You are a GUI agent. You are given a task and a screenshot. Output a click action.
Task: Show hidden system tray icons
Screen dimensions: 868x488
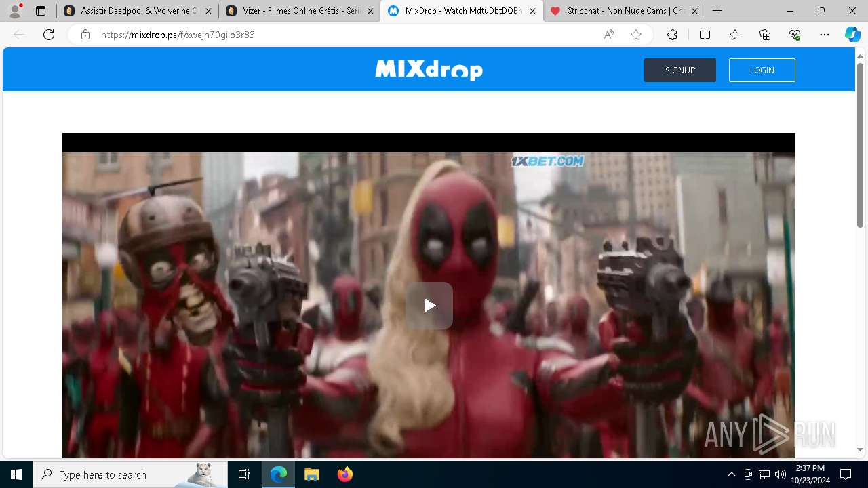point(731,474)
